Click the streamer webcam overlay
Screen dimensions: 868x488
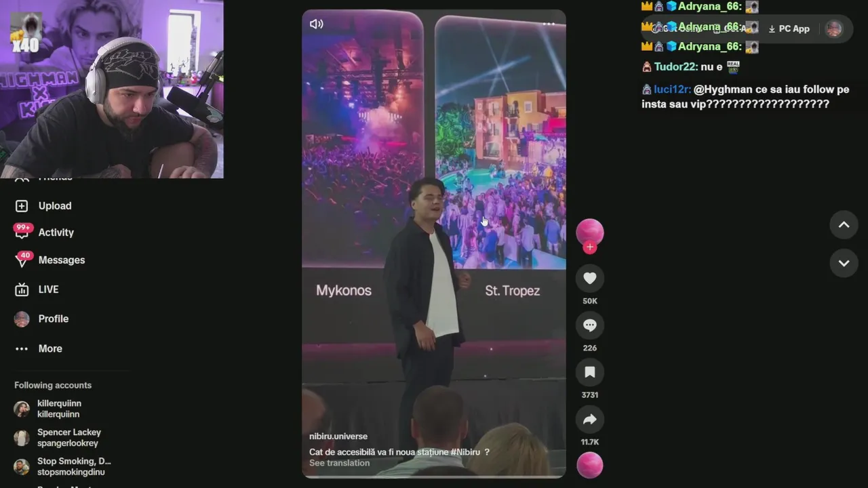point(112,89)
